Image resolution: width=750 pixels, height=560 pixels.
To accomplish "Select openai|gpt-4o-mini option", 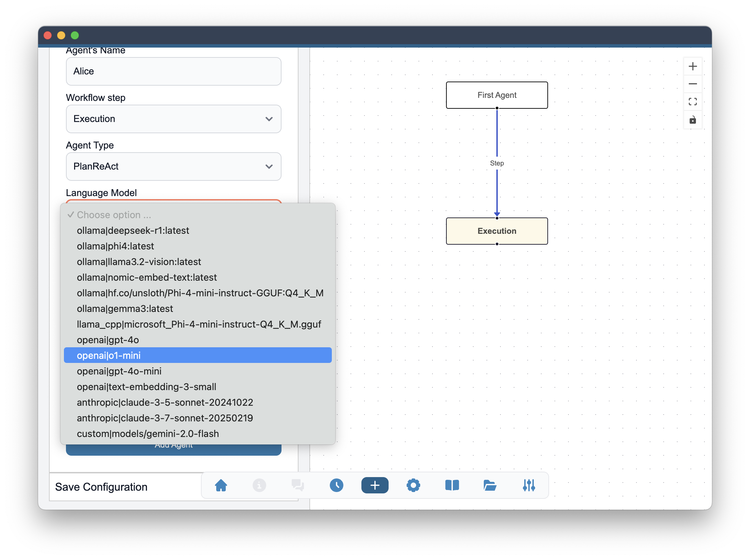I will [x=198, y=371].
